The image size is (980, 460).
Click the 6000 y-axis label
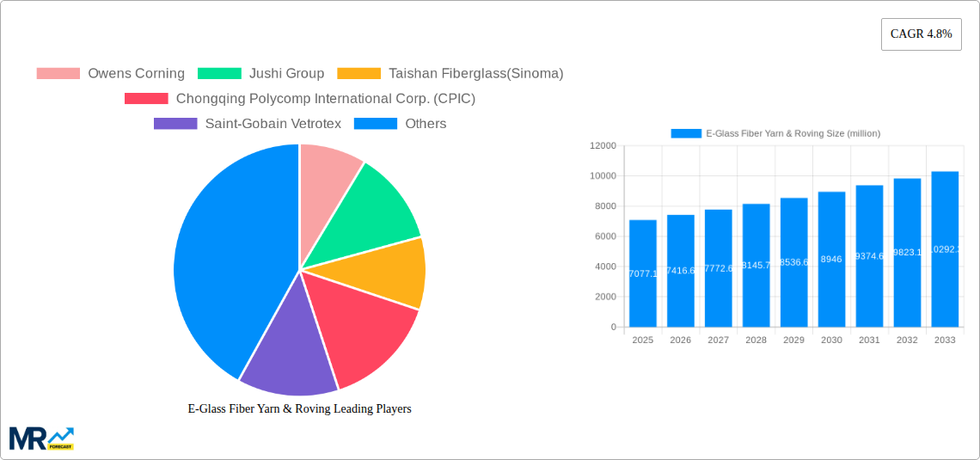(x=605, y=236)
